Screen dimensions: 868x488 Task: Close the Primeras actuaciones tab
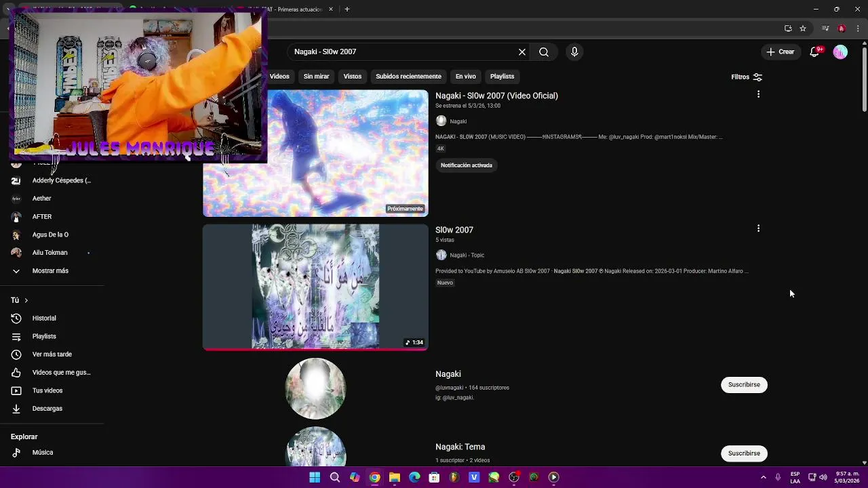point(331,9)
